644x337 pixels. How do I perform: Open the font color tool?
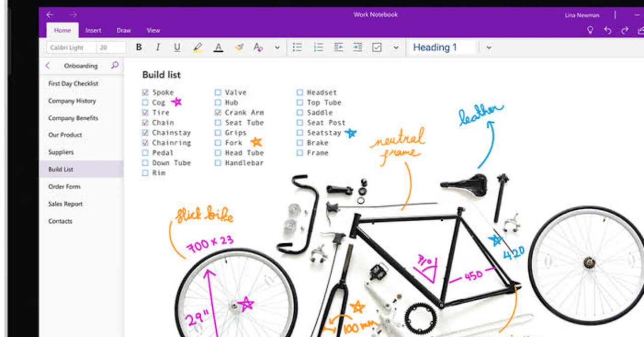click(x=218, y=47)
